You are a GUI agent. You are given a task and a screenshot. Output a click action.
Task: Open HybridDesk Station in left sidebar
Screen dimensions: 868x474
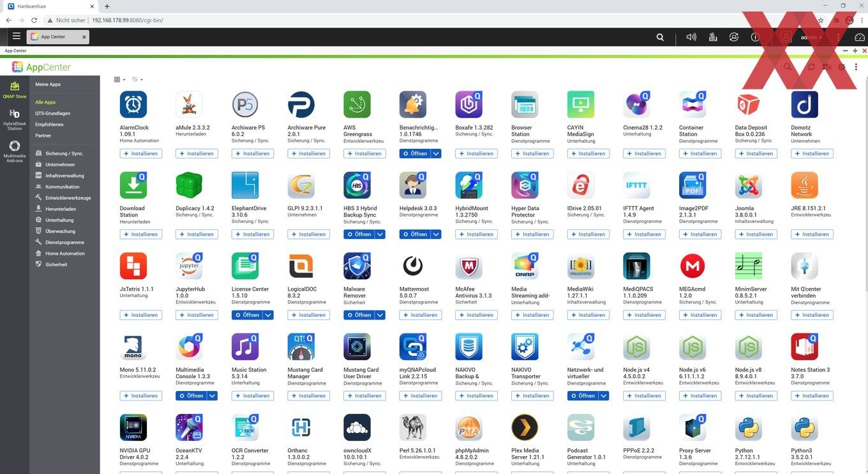[x=14, y=119]
